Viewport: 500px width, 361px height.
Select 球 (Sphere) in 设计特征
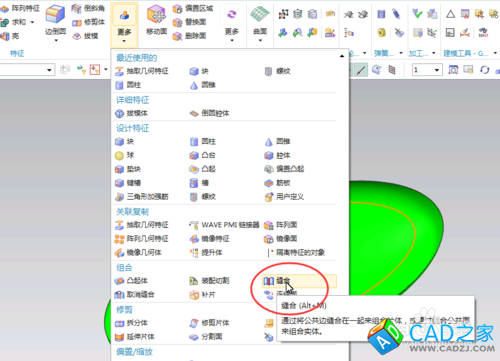coord(124,155)
